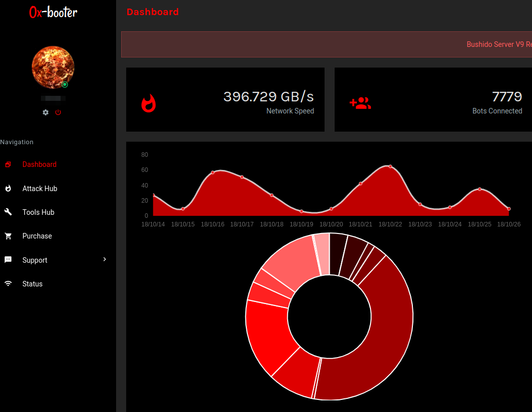Click the shopping cart icon beside Purchase
Image resolution: width=532 pixels, height=412 pixels.
pyautogui.click(x=8, y=236)
